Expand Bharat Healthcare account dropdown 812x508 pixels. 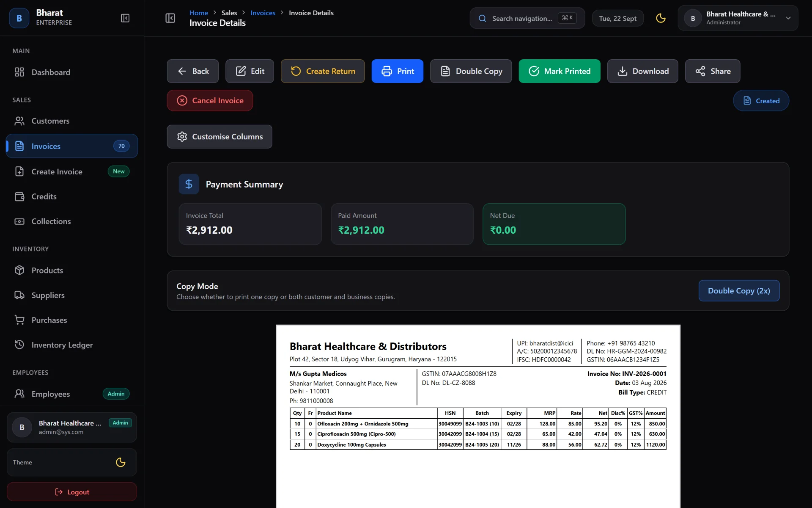pos(738,18)
